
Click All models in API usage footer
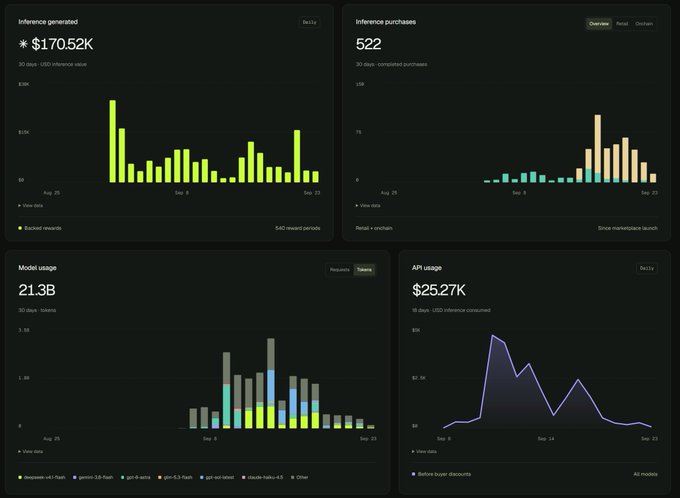tap(645, 474)
